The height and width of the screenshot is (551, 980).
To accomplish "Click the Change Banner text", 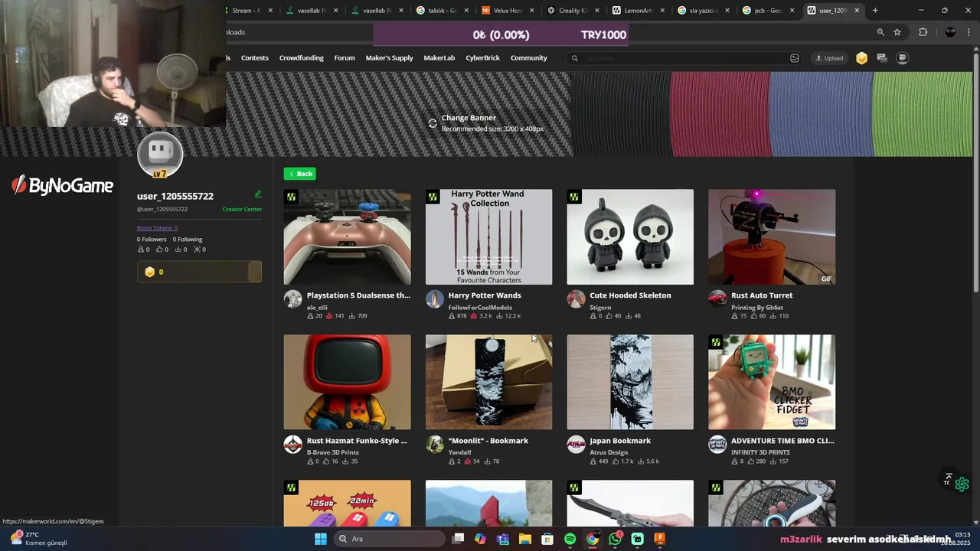I will (469, 118).
